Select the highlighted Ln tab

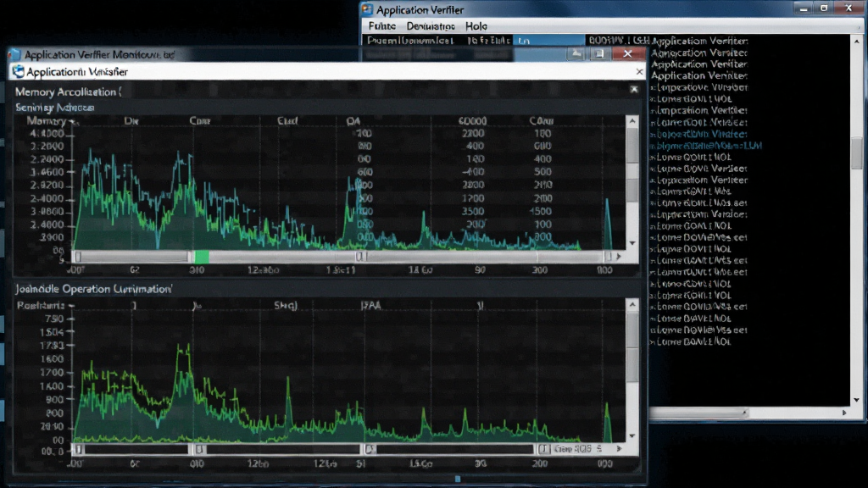point(548,41)
